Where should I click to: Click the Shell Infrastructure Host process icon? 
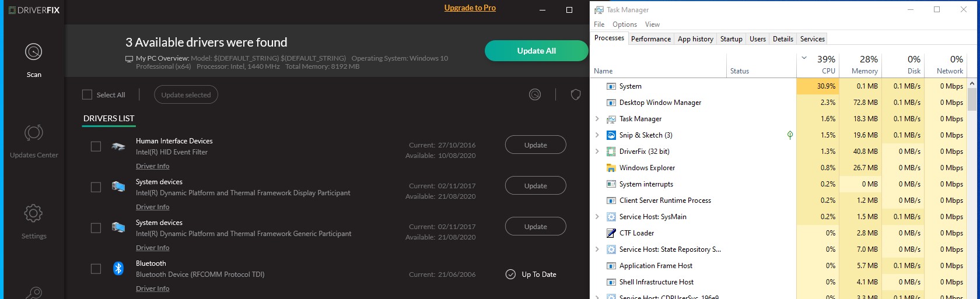pos(611,282)
